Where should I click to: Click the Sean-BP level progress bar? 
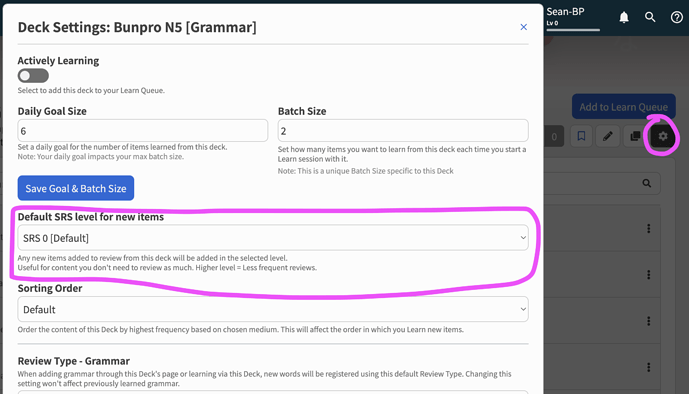[573, 30]
